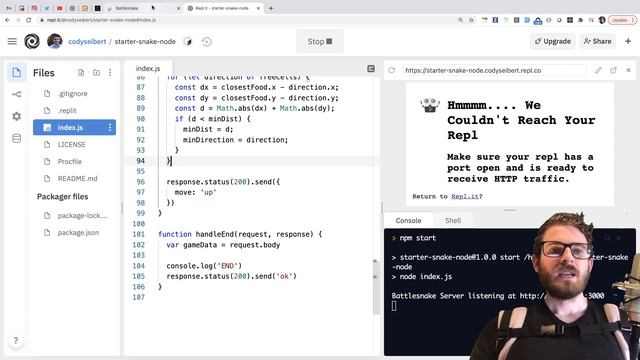640x360 pixels.
Task: Click the starter-snake-node repl name
Action: coord(145,42)
